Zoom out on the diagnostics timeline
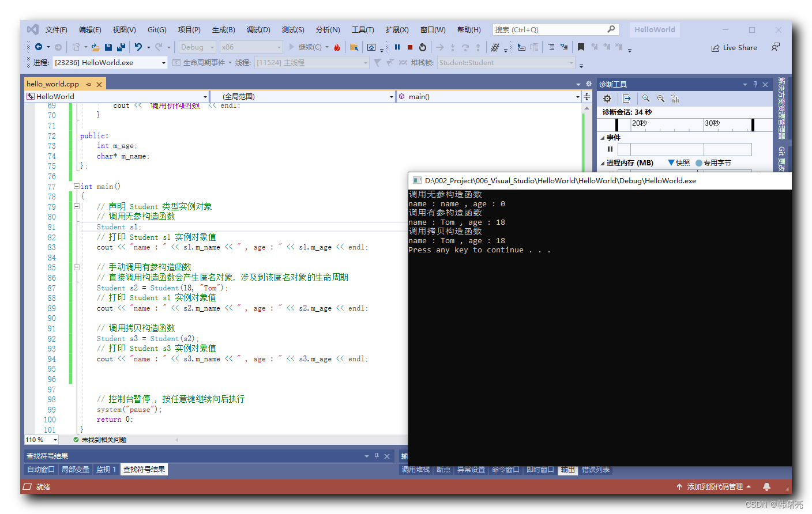The width and height of the screenshot is (812, 514). (x=661, y=99)
